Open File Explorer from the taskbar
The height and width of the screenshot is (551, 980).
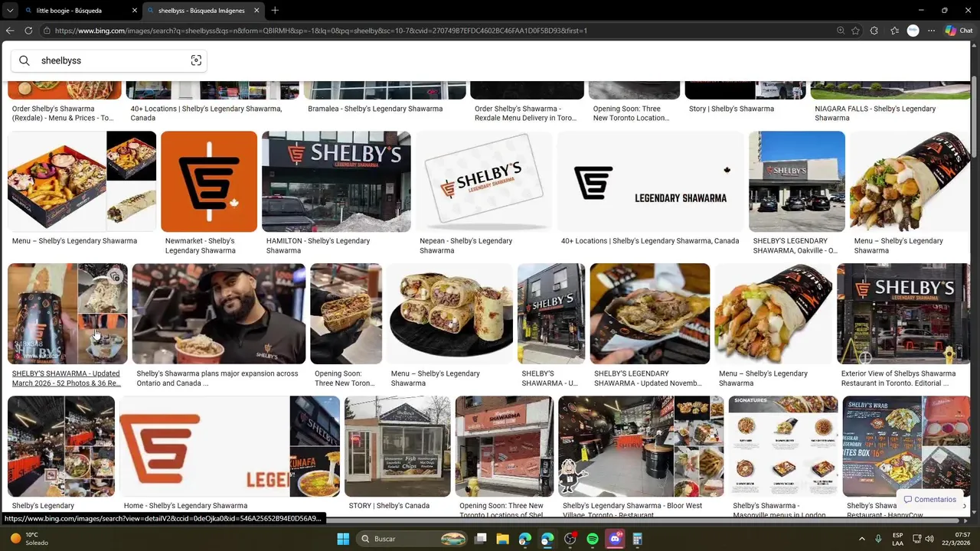(x=503, y=539)
